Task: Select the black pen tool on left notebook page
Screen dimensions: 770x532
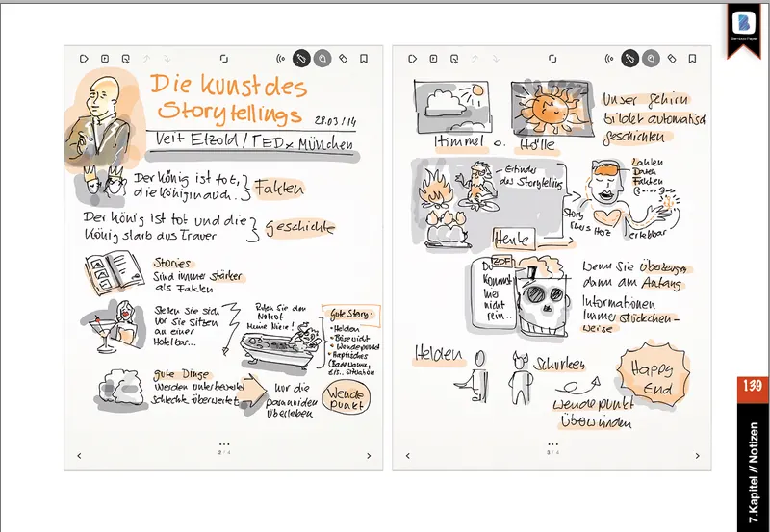Action: 301,59
